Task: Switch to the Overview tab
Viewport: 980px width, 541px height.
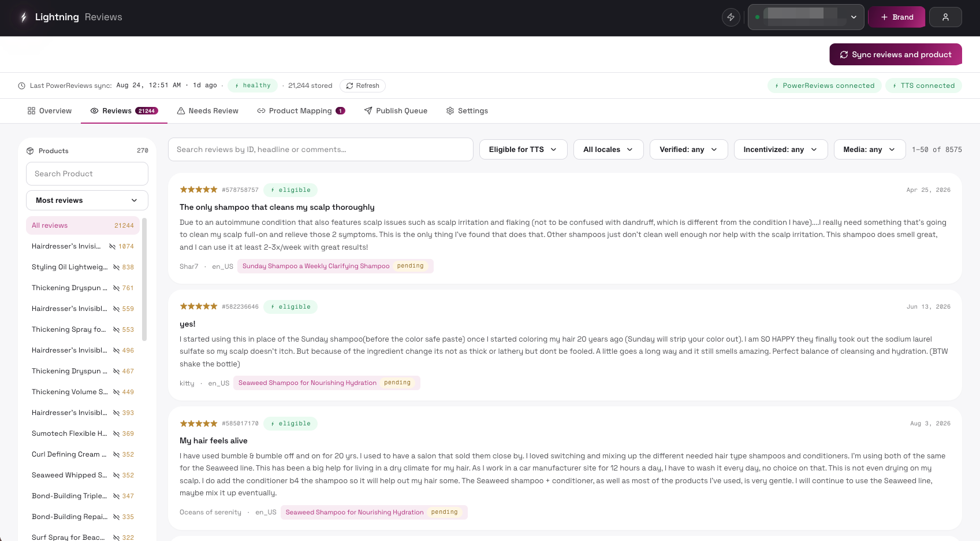Action: click(50, 111)
